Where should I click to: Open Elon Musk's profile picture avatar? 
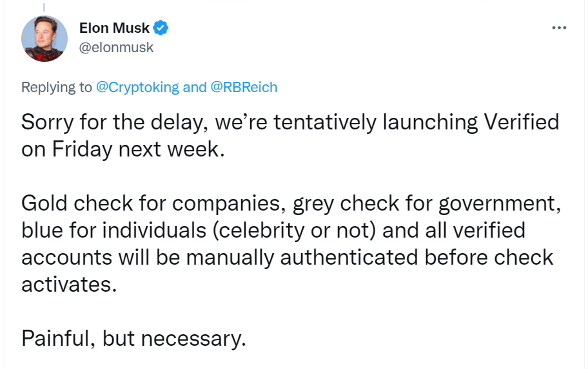44,38
